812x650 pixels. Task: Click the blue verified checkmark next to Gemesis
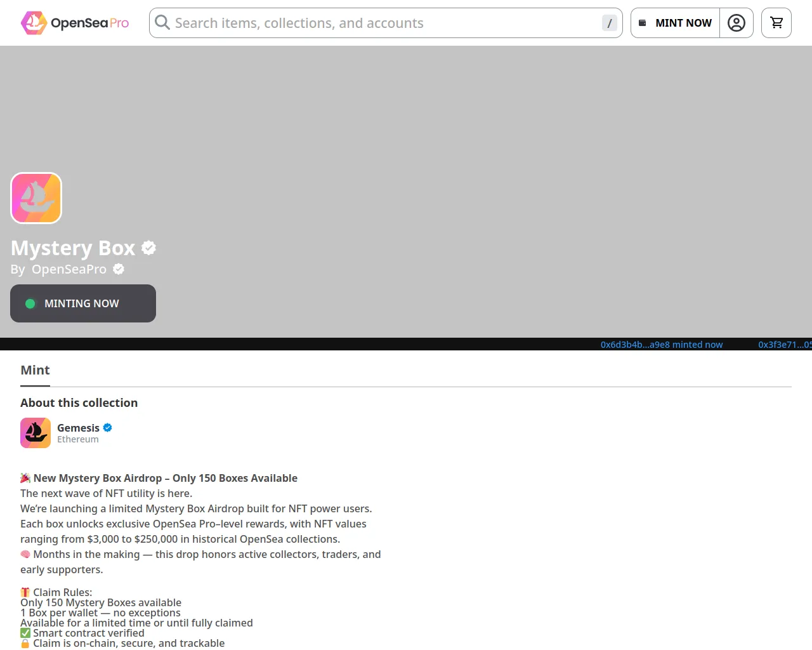click(107, 427)
